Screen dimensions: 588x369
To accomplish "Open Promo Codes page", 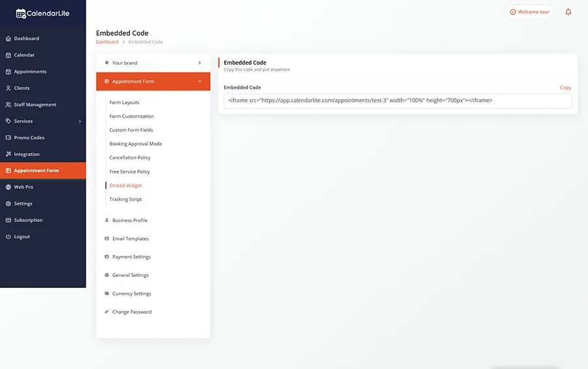I will click(29, 138).
